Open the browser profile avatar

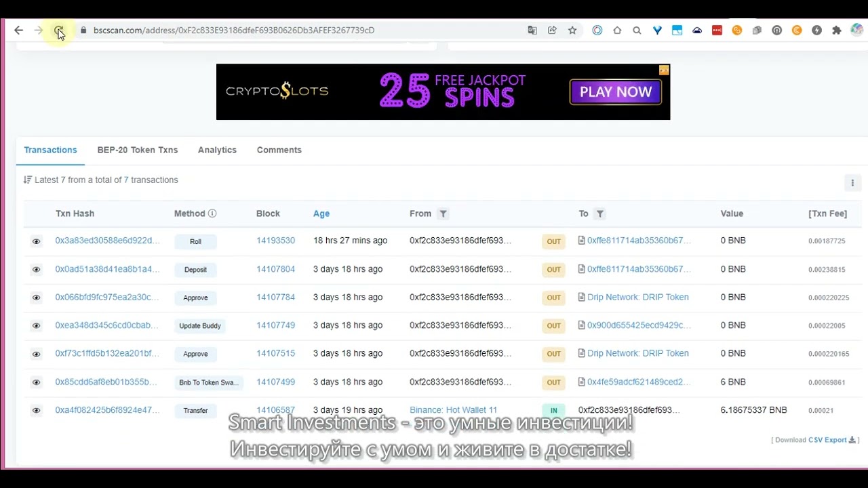pyautogui.click(x=856, y=30)
